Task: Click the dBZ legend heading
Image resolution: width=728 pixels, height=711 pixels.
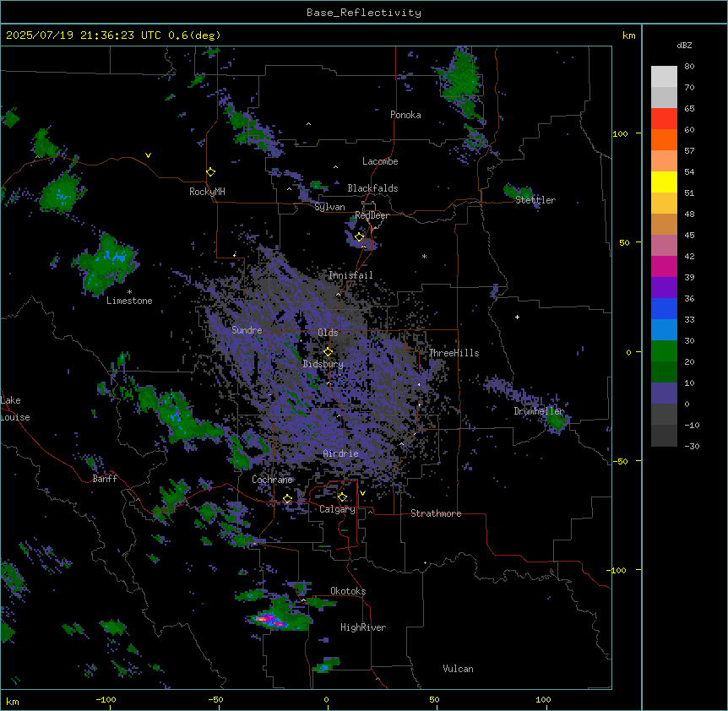Action: click(x=684, y=45)
